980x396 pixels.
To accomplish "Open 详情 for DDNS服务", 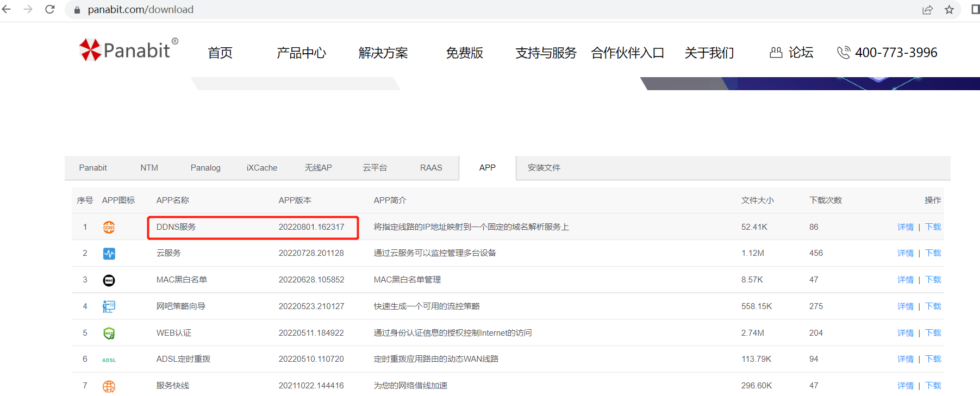I will (x=906, y=227).
